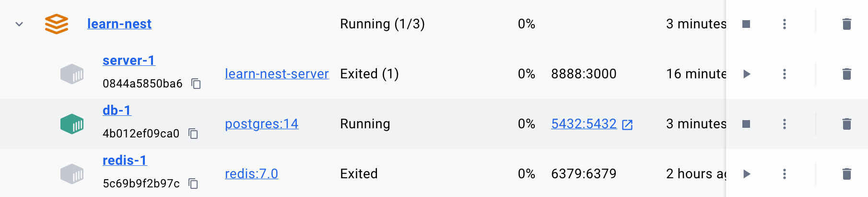Stop the learn-nest stack

pyautogui.click(x=746, y=24)
